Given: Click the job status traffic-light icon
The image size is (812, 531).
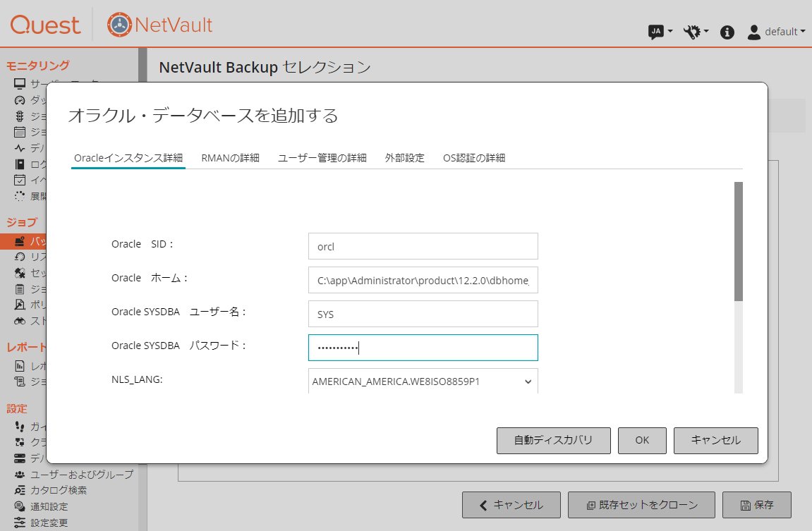Looking at the screenshot, I should point(20,116).
